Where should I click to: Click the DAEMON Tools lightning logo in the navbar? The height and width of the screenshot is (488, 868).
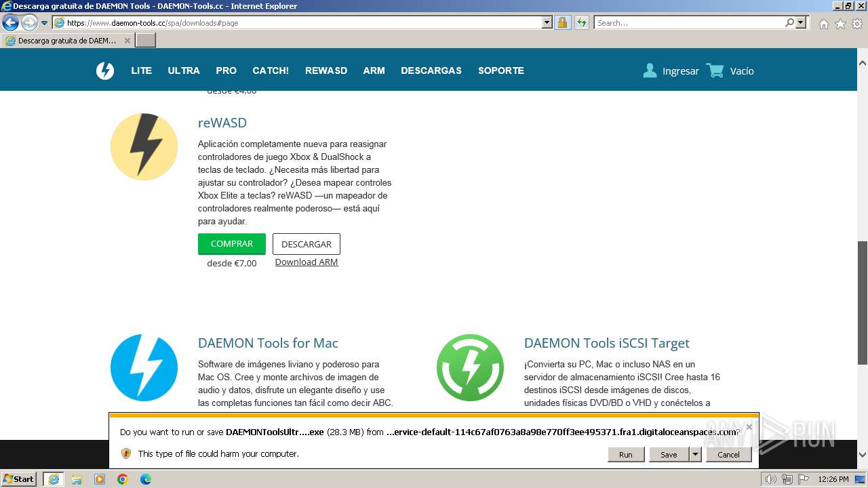pyautogui.click(x=105, y=70)
